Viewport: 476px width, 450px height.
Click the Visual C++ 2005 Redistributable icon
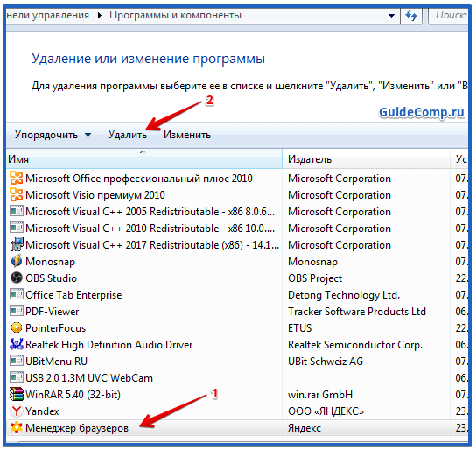pos(16,211)
